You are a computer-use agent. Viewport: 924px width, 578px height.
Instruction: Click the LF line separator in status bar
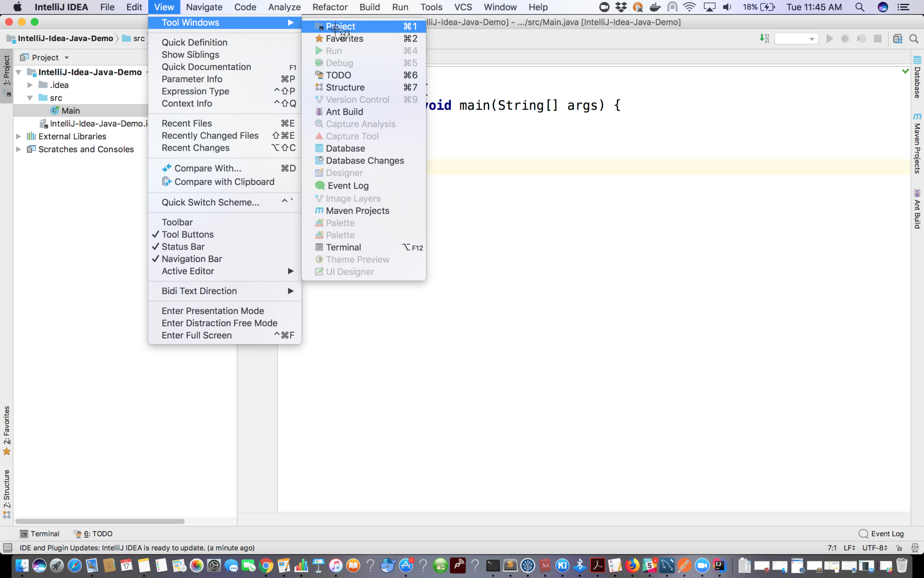click(x=850, y=548)
